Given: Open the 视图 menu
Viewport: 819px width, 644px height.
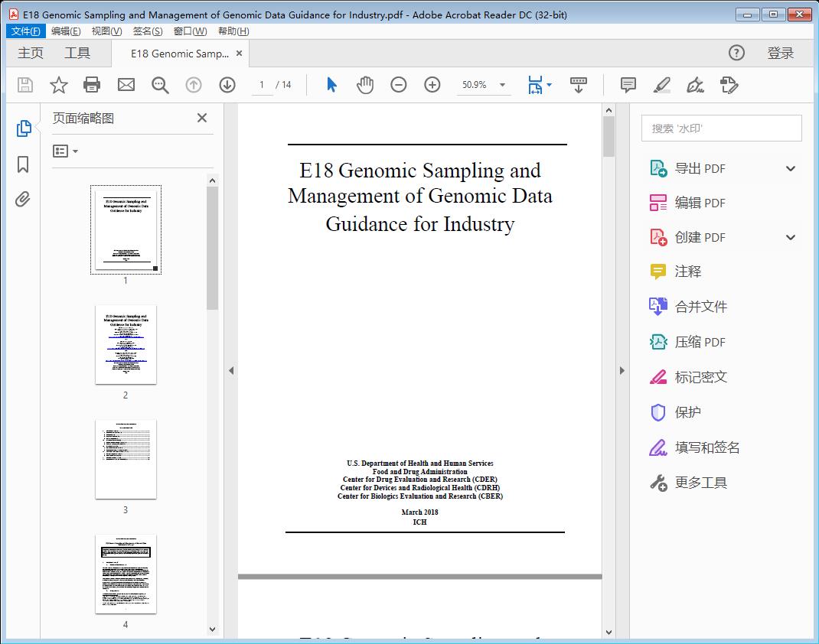Looking at the screenshot, I should (x=107, y=31).
